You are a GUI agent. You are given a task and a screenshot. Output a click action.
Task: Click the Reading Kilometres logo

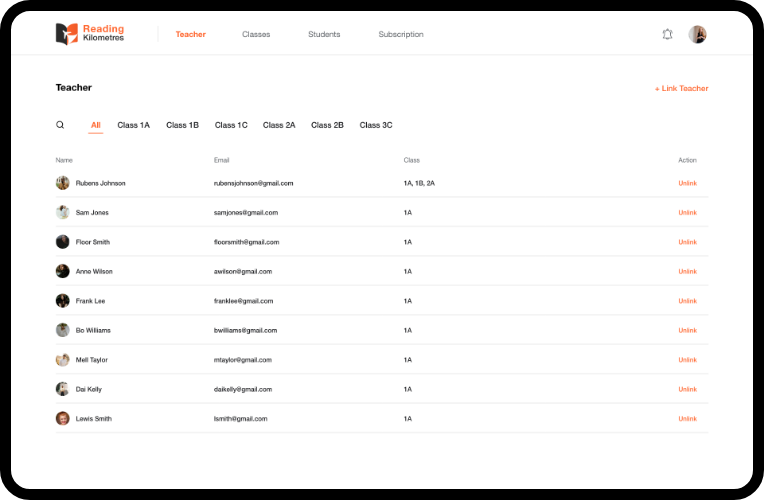coord(90,34)
